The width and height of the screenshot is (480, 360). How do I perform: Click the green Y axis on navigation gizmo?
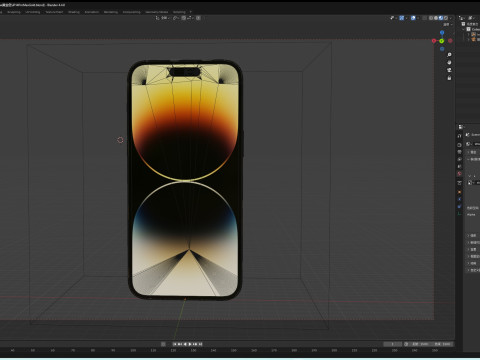point(442,41)
